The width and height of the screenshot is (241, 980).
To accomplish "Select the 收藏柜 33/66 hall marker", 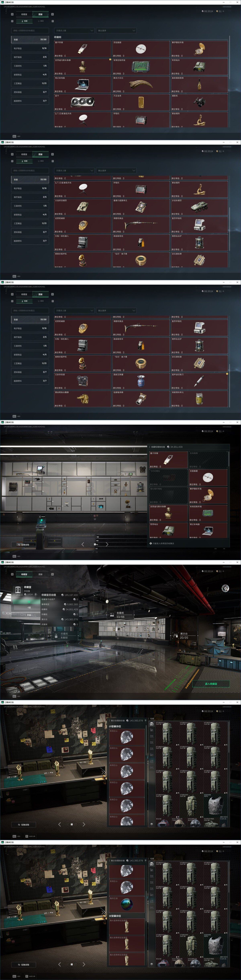I will tap(120, 615).
